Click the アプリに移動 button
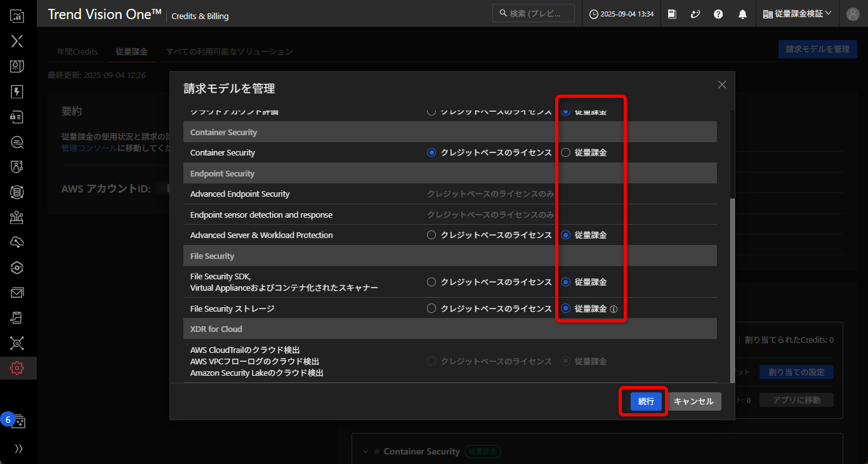Screen dimensions: 868x464 pos(796,401)
